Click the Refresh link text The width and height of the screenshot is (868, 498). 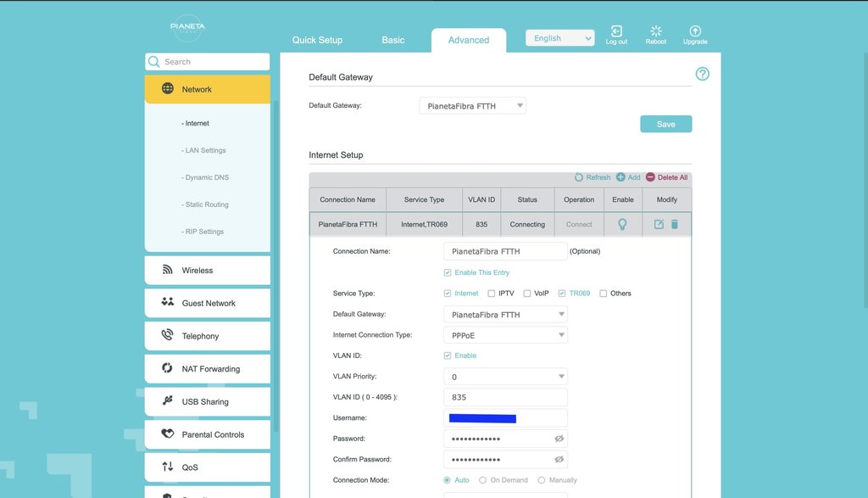tap(598, 177)
